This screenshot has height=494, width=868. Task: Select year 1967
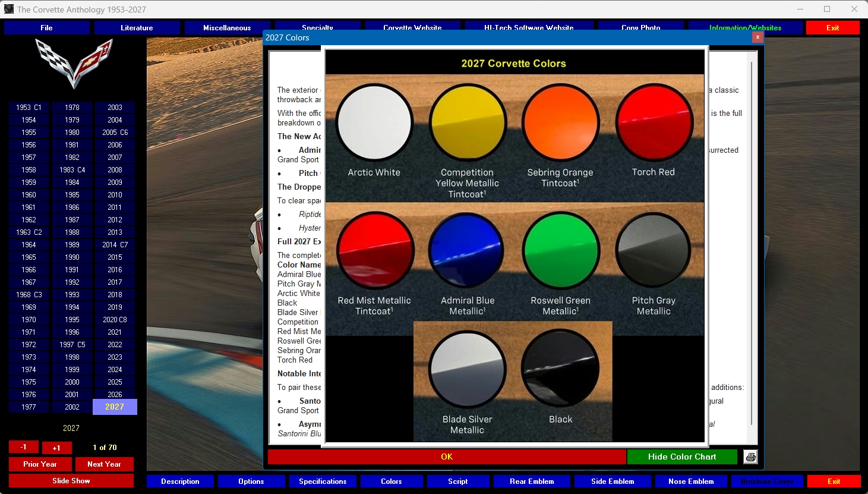[29, 282]
